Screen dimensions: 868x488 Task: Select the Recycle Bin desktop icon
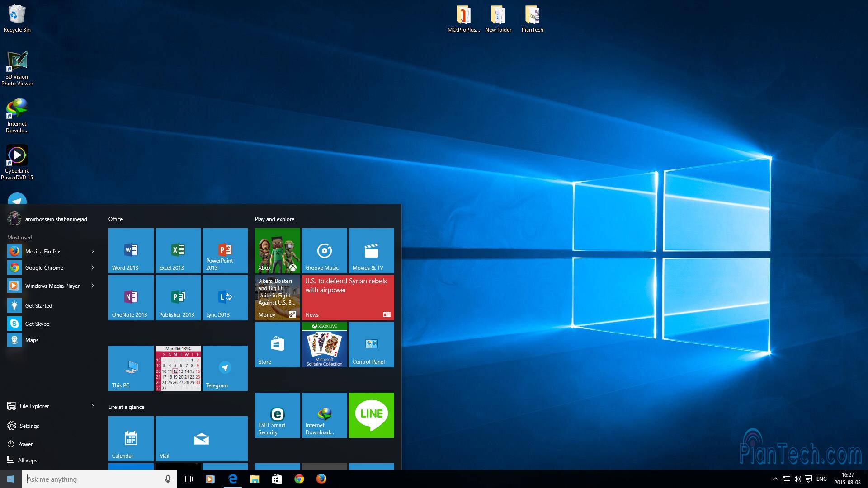pos(17,19)
